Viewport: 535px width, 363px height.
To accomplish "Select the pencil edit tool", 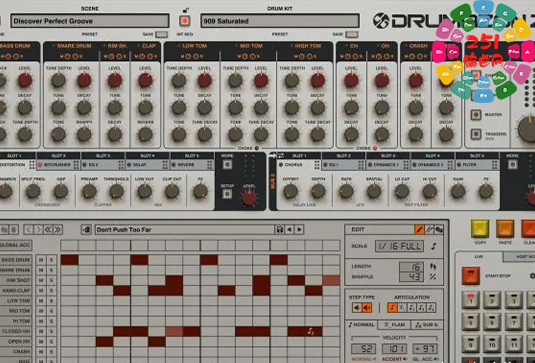I will [x=419, y=230].
